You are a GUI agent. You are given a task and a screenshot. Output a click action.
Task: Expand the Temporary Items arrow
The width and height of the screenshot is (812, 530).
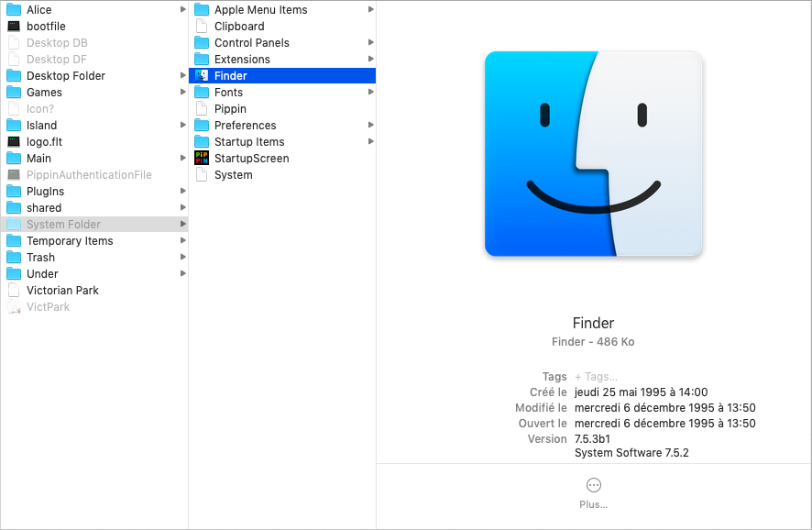pos(182,240)
